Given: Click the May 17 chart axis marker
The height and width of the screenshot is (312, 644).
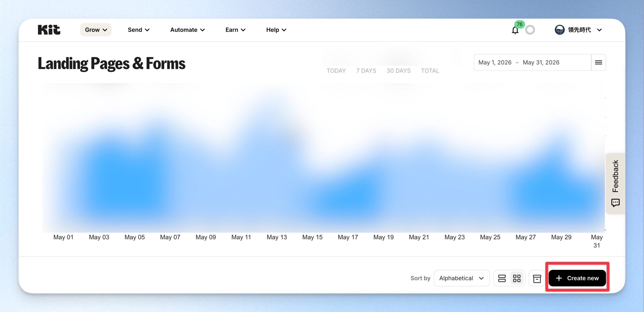Looking at the screenshot, I should (x=348, y=237).
